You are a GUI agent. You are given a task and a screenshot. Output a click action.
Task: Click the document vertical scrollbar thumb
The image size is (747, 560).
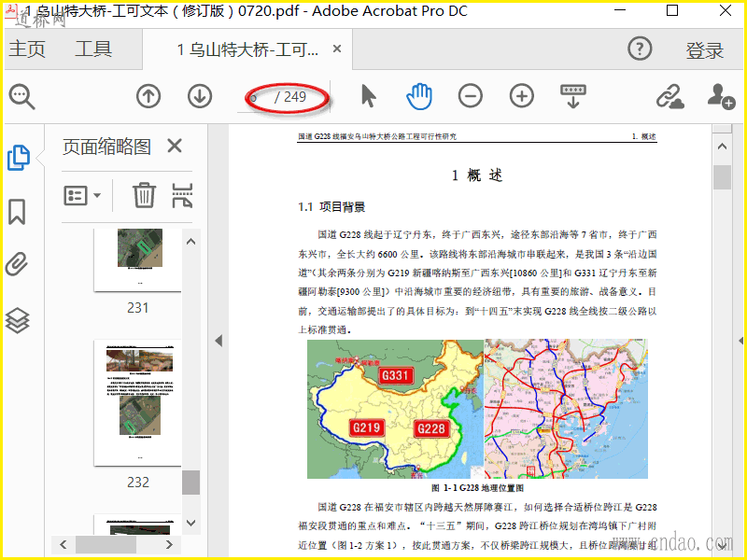coord(722,177)
